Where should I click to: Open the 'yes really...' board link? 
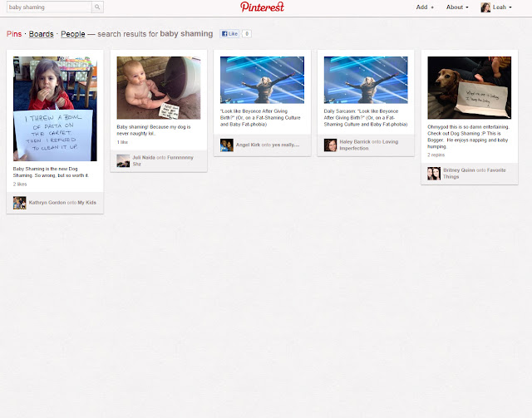[286, 145]
